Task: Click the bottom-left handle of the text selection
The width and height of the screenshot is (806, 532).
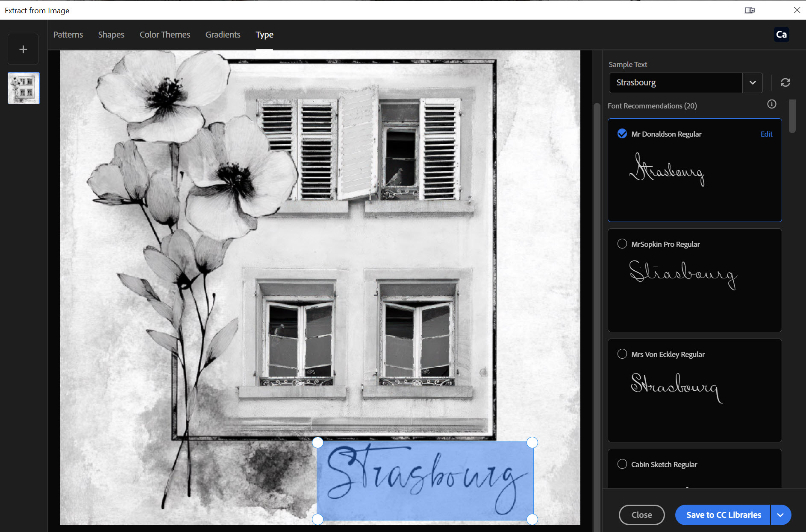Action: 318,519
